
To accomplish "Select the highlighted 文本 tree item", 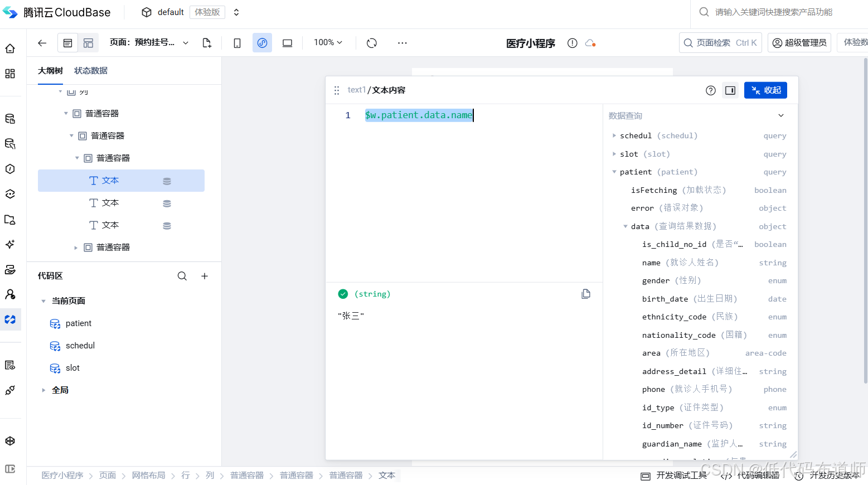I will click(121, 181).
